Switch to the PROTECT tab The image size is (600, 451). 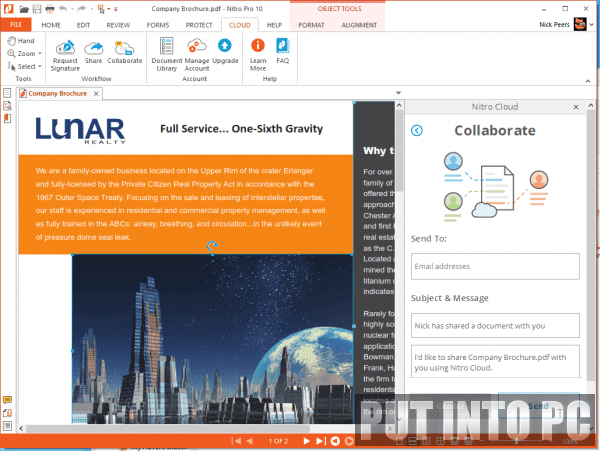click(199, 25)
